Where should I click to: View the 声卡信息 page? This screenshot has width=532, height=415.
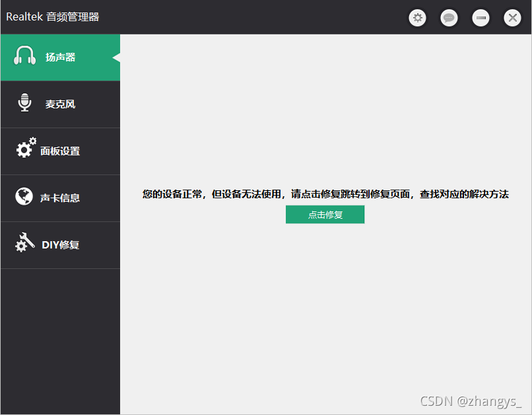point(60,198)
